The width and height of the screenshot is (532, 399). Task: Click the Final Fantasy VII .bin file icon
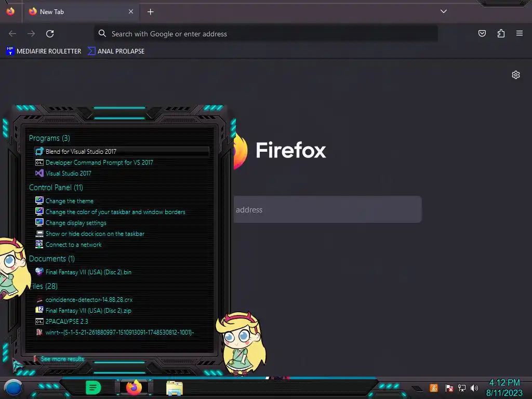click(39, 272)
